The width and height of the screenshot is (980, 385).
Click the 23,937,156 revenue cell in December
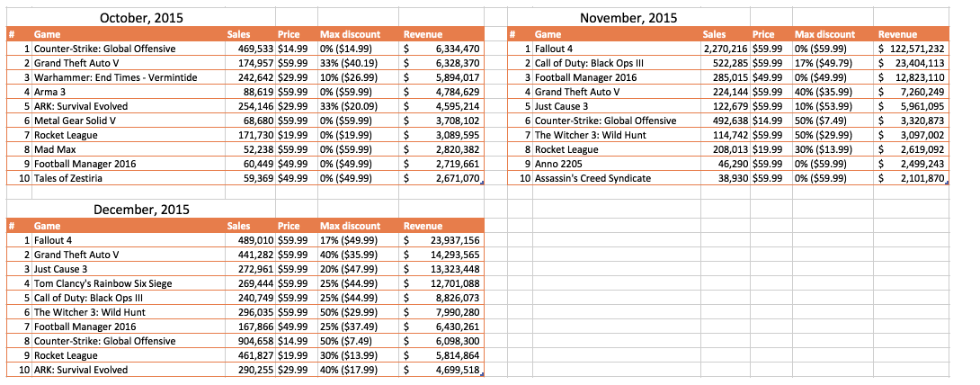(x=441, y=240)
